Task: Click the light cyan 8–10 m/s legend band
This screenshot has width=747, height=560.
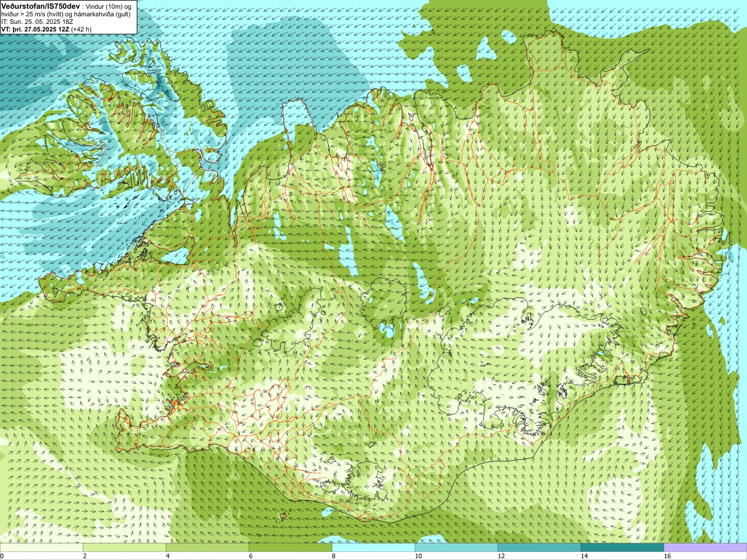Action: pos(373,548)
